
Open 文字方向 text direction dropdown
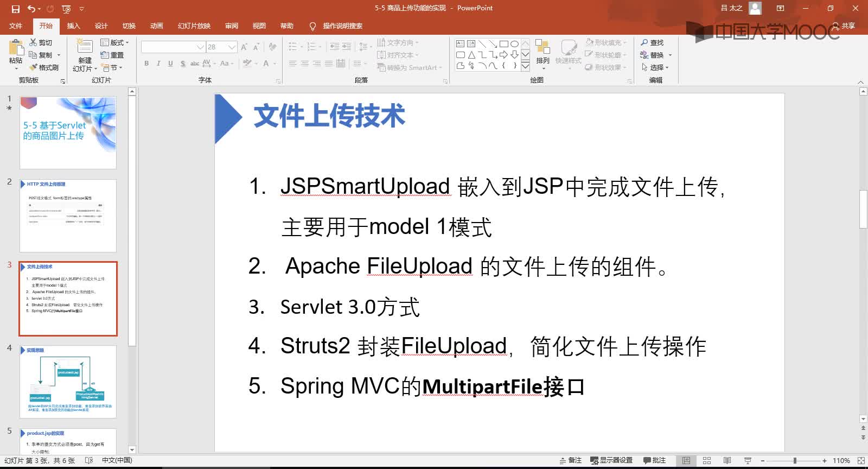click(398, 42)
